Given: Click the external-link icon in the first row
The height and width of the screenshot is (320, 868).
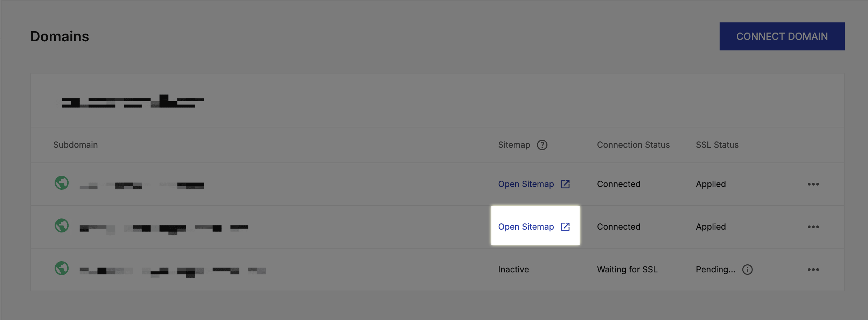Looking at the screenshot, I should [x=565, y=184].
